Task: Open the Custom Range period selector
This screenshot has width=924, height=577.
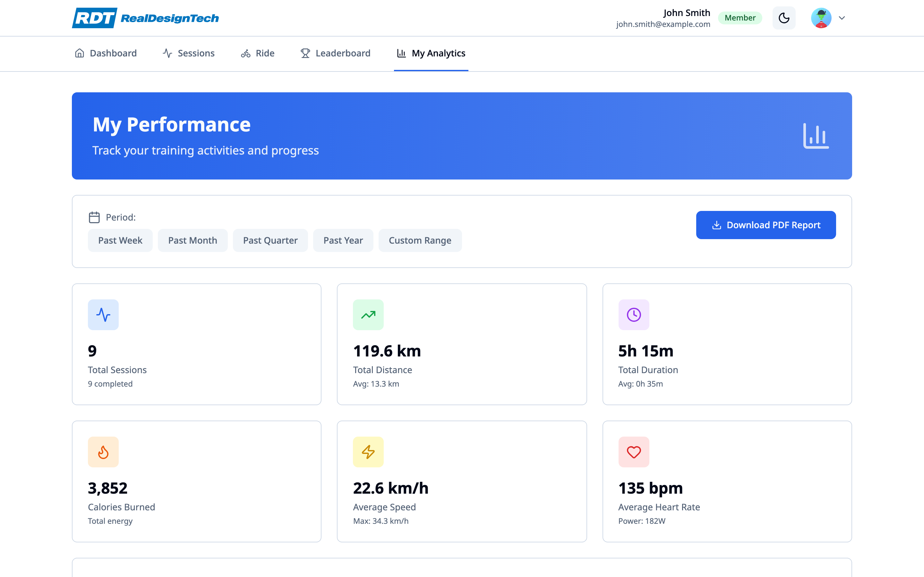Action: [x=420, y=240]
